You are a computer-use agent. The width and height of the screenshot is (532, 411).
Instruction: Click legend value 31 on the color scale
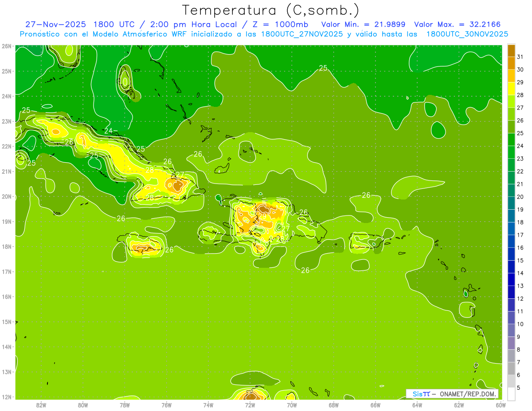tap(520, 57)
